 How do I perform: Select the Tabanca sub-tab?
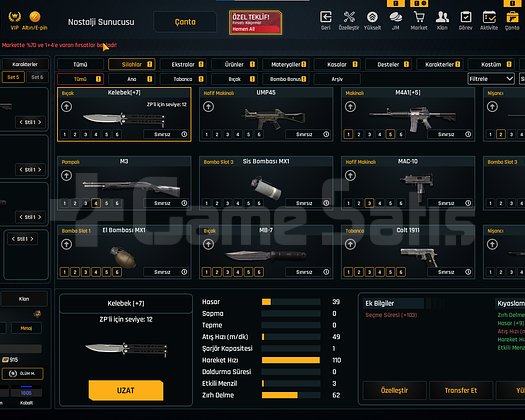[x=183, y=79]
